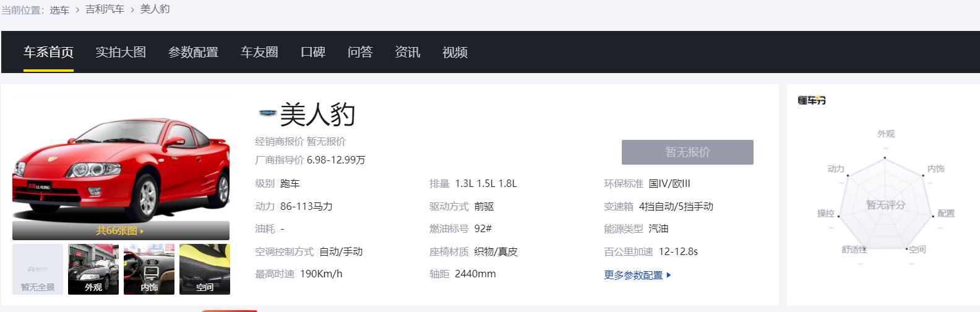Click 美人豹 breadcrumb item
Screen dimensions: 980x312
click(x=155, y=9)
